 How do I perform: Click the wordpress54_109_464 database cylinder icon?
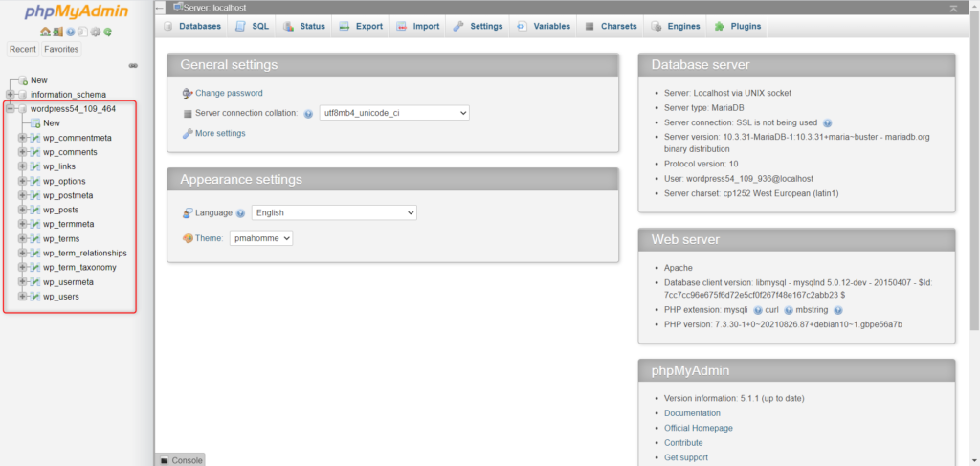click(x=23, y=109)
